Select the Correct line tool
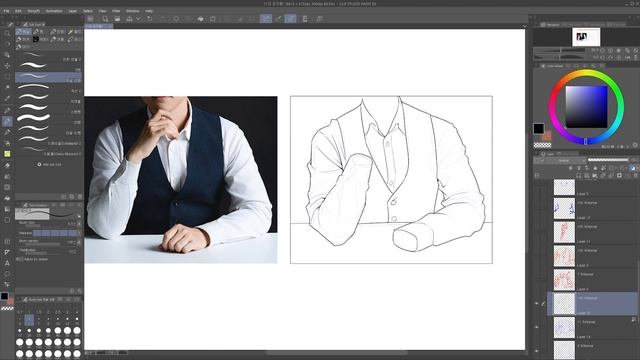The height and width of the screenshot is (360, 640). coord(7,284)
